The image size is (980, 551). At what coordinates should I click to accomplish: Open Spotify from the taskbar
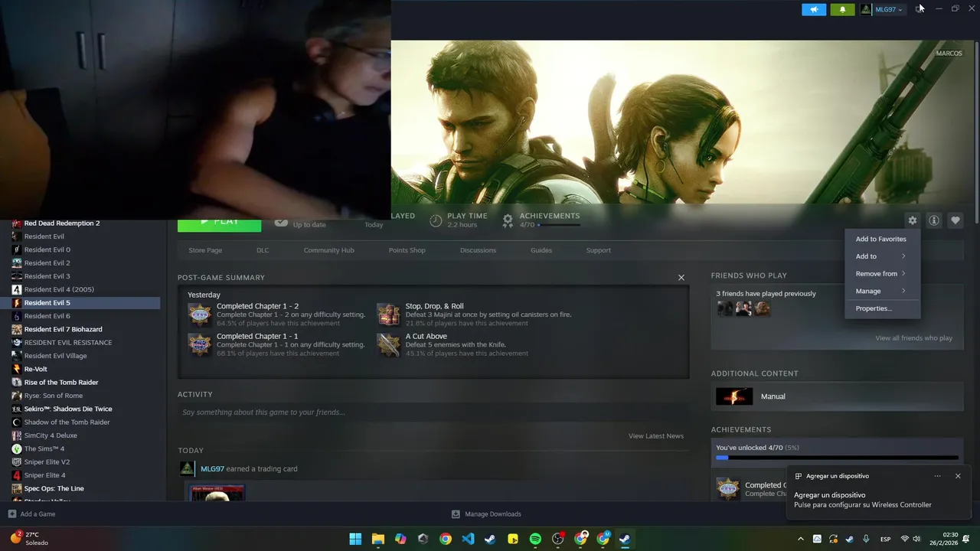tap(535, 539)
